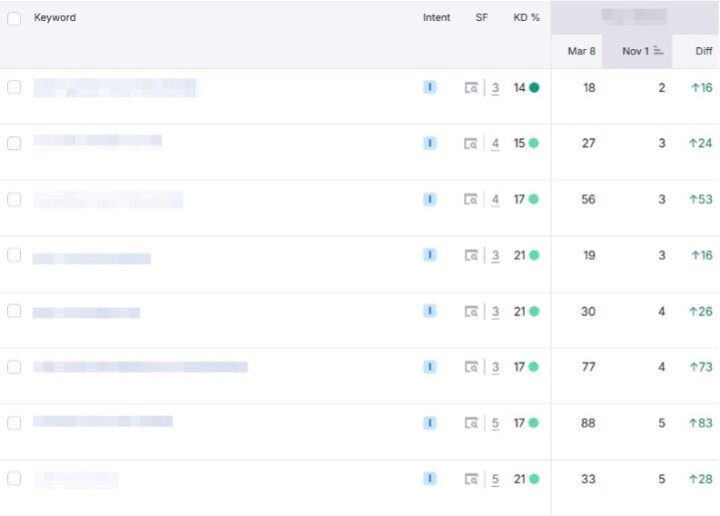Open blurred keyword in row with Mar 8 rank 18
The width and height of the screenshot is (720, 516).
tap(116, 88)
